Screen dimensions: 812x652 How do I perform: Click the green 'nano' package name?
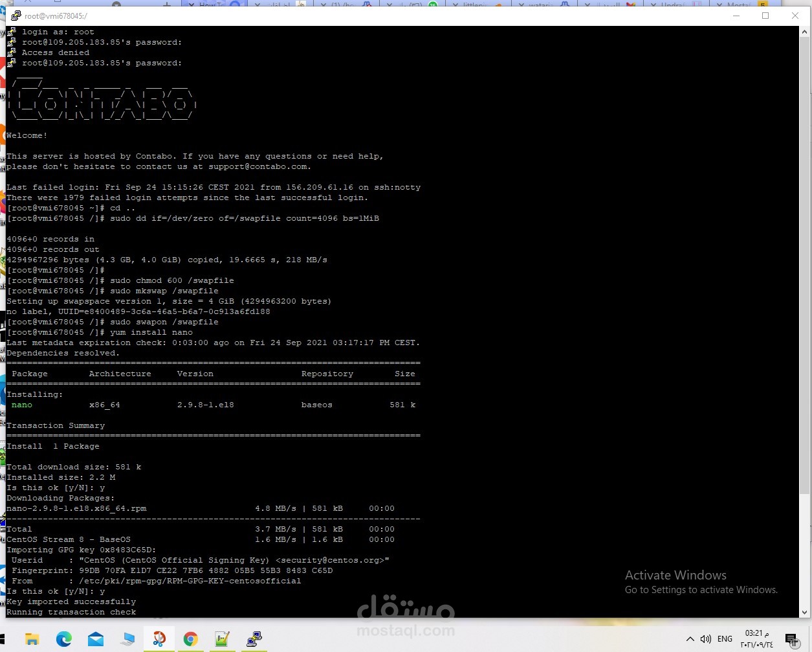pos(21,405)
